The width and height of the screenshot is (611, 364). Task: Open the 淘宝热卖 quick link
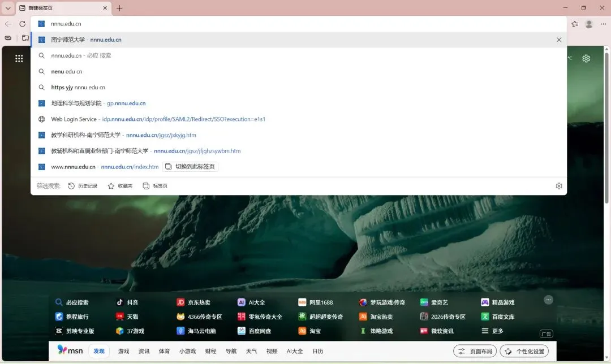click(x=376, y=317)
